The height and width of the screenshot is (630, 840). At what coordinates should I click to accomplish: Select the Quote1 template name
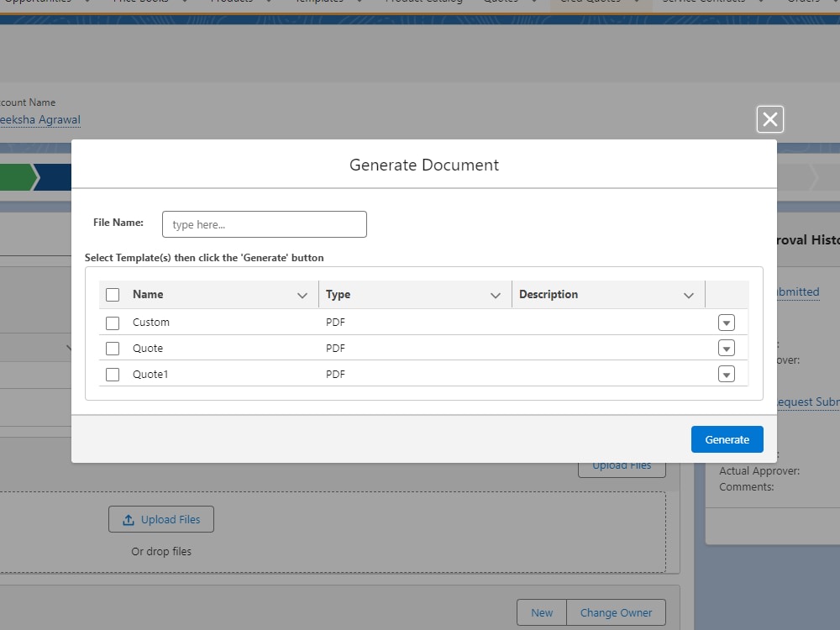point(150,375)
